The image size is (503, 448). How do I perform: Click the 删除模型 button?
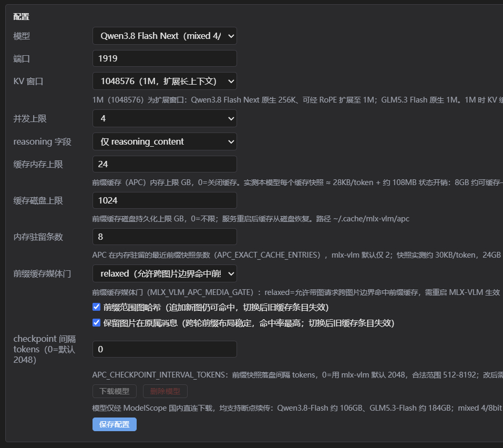coord(165,391)
